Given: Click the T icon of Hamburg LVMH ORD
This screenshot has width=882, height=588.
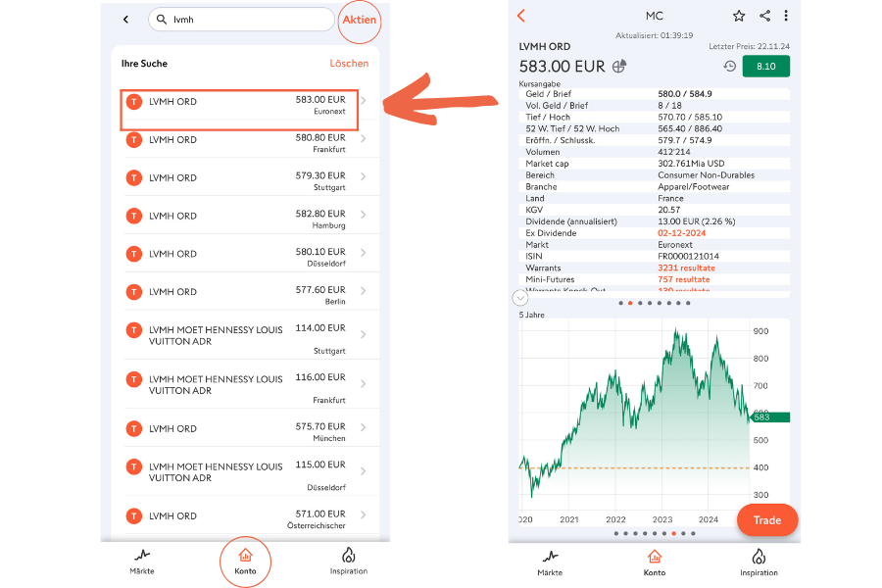Looking at the screenshot, I should click(134, 216).
